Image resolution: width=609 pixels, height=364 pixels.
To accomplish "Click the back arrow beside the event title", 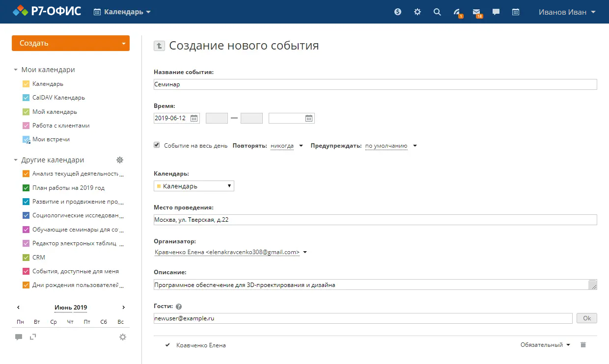I will click(x=159, y=45).
